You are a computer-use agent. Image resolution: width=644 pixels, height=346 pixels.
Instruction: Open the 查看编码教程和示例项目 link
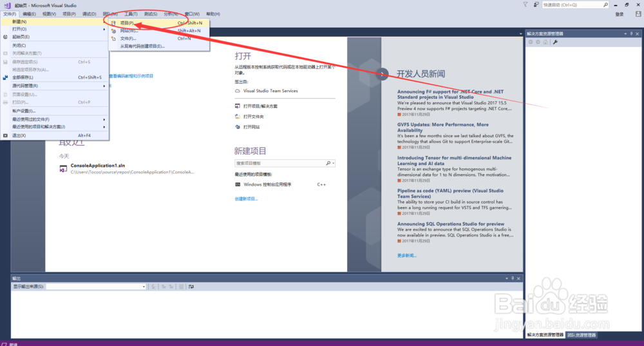(131, 76)
